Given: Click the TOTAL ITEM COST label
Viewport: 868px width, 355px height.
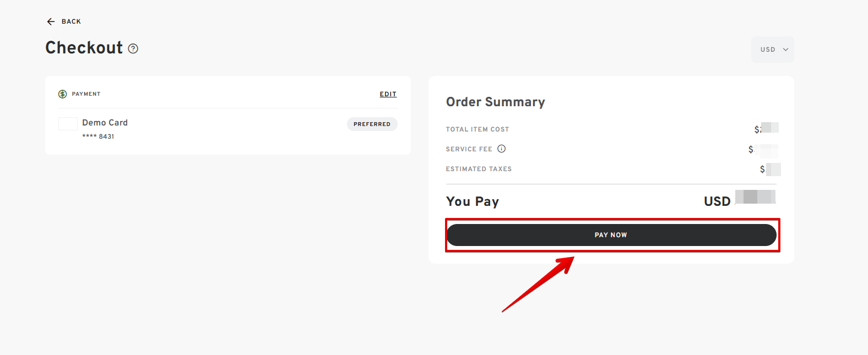Looking at the screenshot, I should (478, 129).
